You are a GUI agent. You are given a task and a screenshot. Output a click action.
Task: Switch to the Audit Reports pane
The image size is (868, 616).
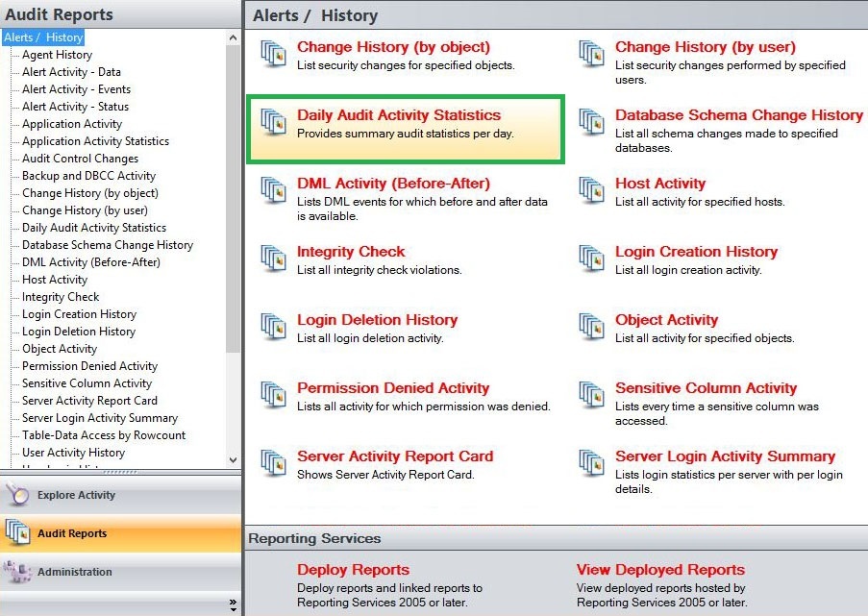(121, 533)
